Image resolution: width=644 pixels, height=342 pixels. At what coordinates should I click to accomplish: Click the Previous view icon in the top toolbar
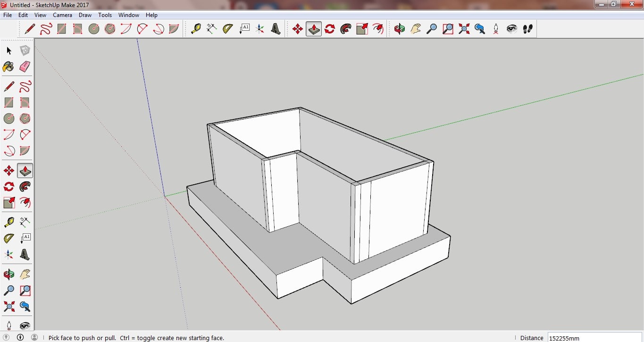[x=480, y=29]
